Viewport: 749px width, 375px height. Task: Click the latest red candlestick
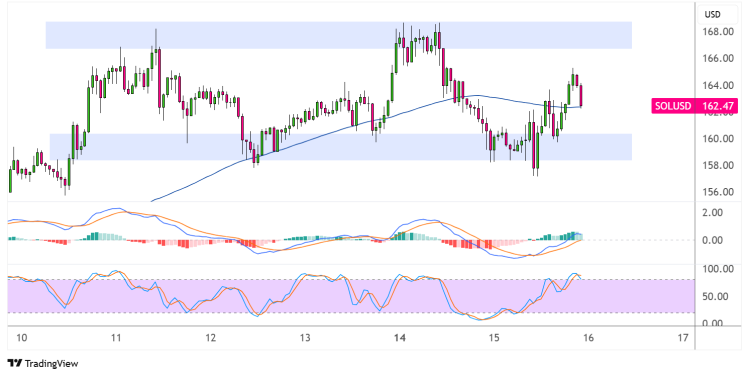[x=581, y=96]
